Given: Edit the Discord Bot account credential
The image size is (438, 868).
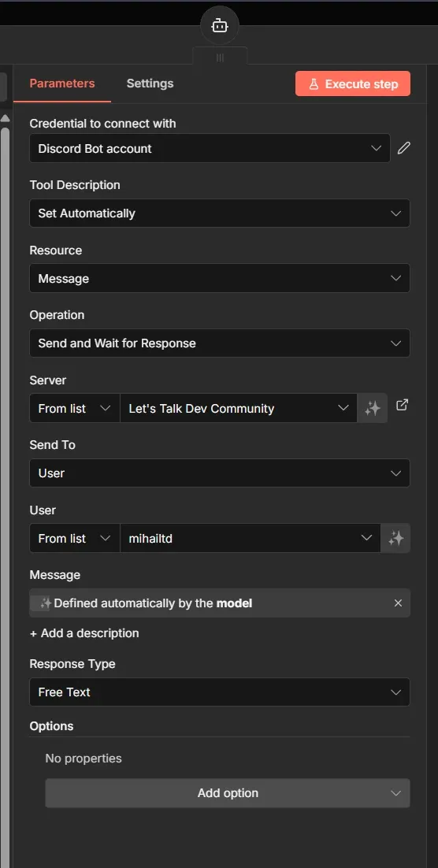Looking at the screenshot, I should pyautogui.click(x=404, y=148).
